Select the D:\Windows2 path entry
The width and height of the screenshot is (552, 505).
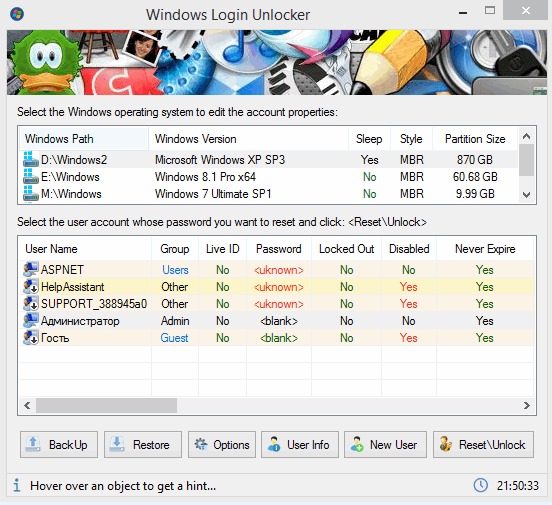[x=74, y=160]
